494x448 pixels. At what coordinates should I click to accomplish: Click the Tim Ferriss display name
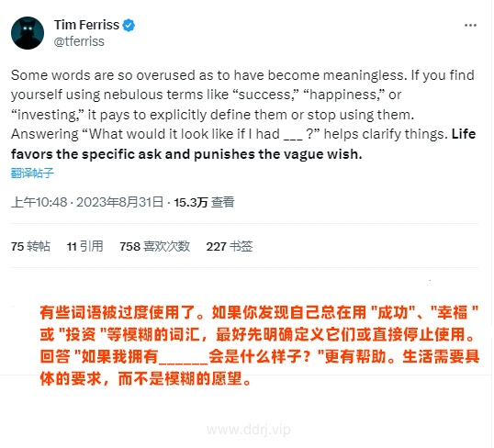point(86,25)
